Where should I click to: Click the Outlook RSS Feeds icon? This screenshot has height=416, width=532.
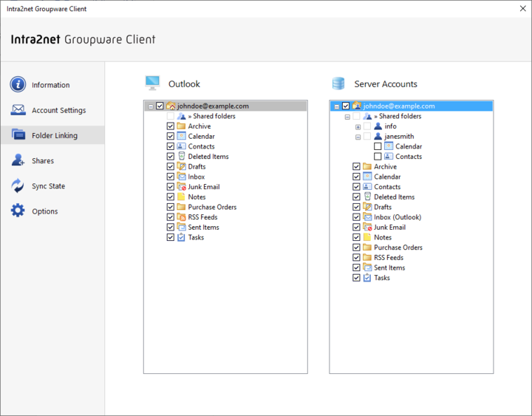point(182,216)
